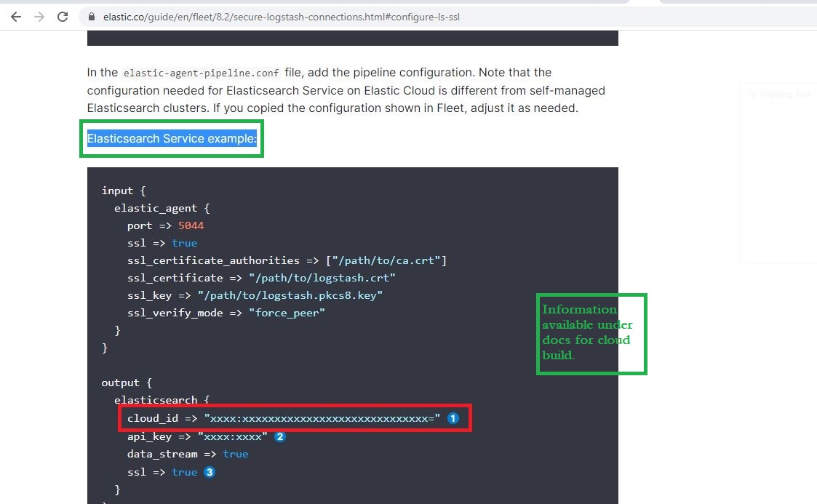Click the ssl_certificate_authorities path string

click(393, 260)
